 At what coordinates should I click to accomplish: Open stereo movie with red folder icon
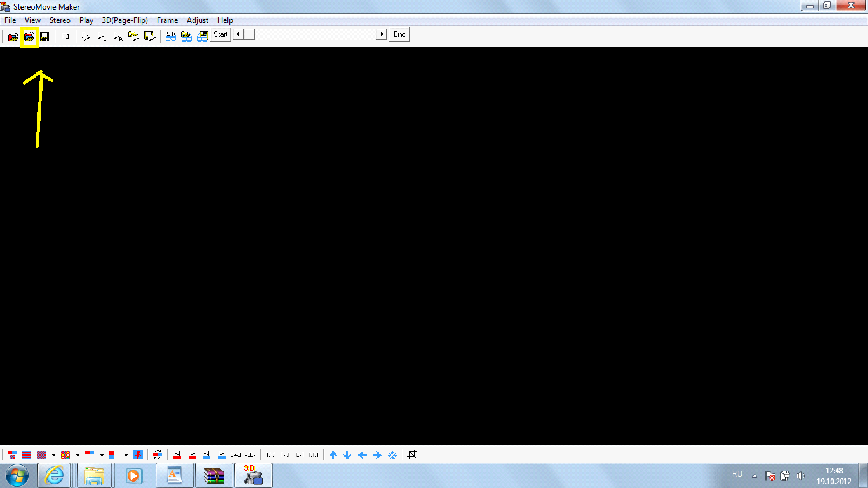point(13,37)
